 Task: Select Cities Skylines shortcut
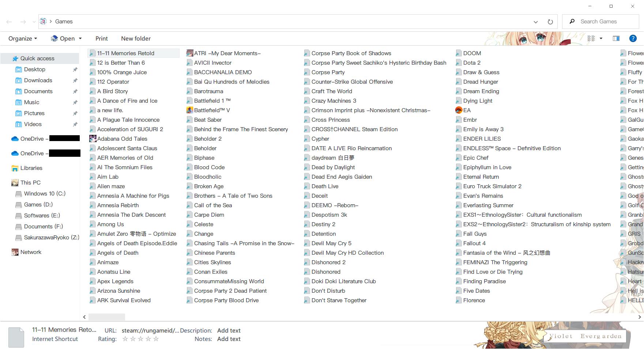click(212, 262)
